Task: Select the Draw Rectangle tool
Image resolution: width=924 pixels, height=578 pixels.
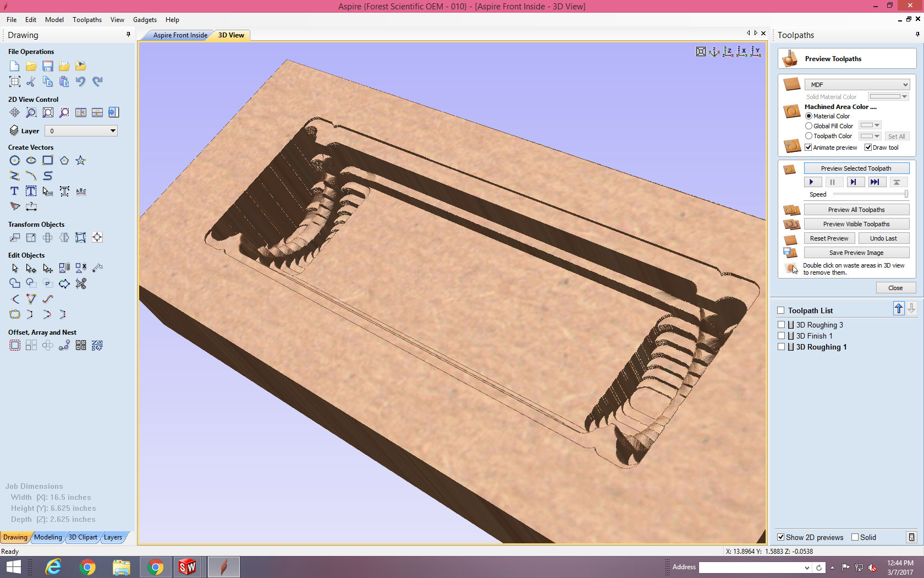Action: tap(48, 160)
